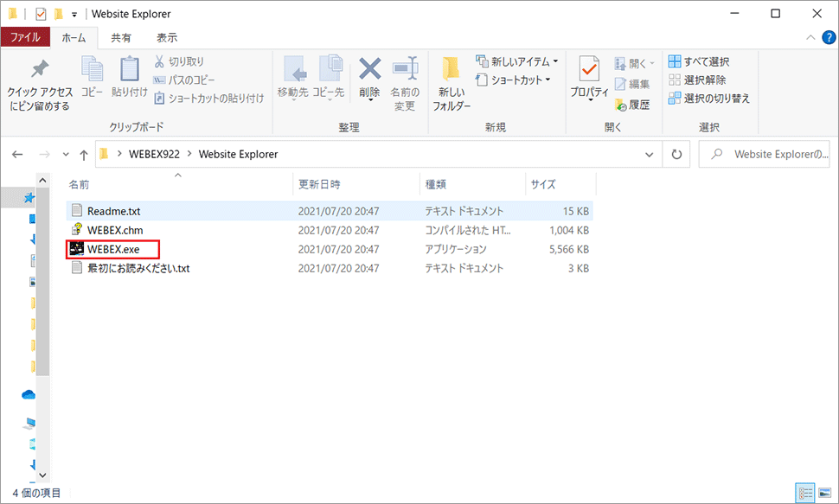The height and width of the screenshot is (504, 839).
Task: Click Website Explorer breadcrumb segment
Action: point(238,154)
